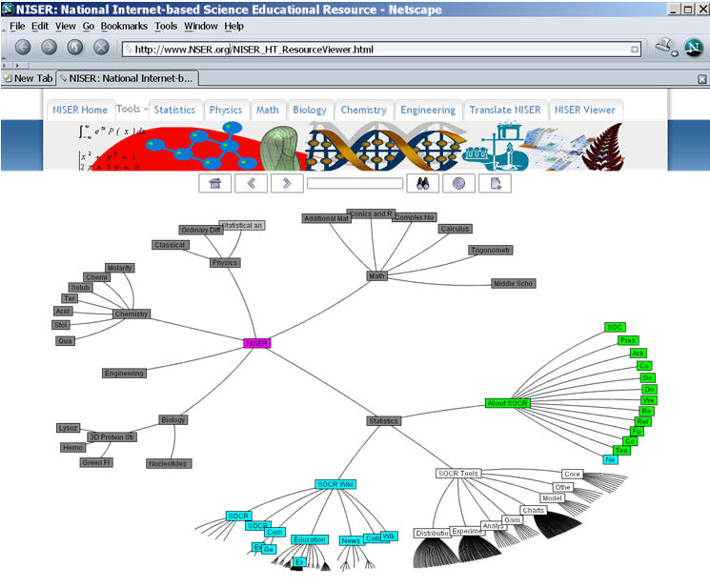This screenshot has height=588, width=710.
Task: Open the Help menu
Action: 234,27
